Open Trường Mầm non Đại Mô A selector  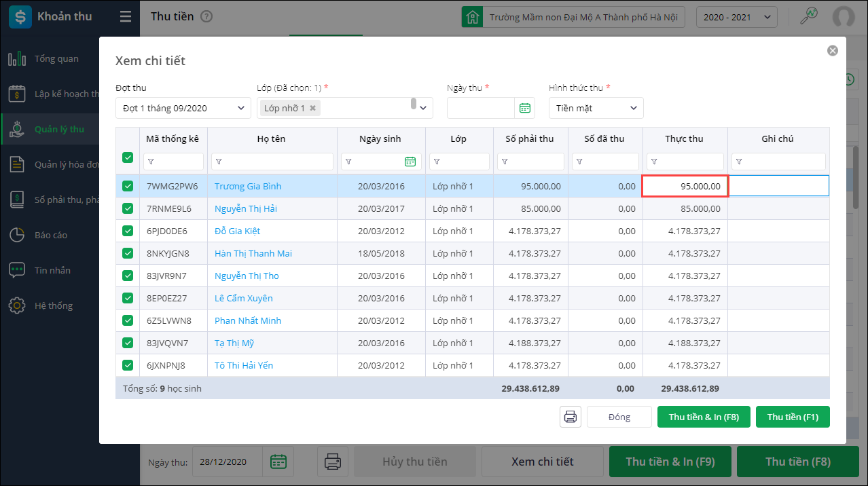(x=573, y=17)
